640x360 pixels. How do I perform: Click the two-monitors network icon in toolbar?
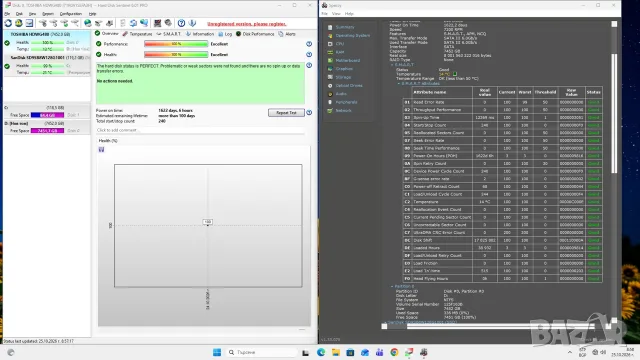click(x=144, y=23)
